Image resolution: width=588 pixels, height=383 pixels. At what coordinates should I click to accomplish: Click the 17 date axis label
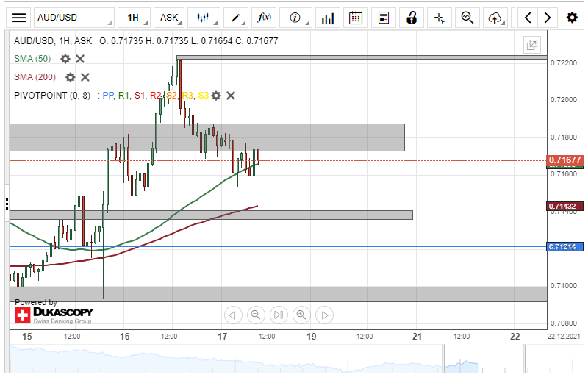tap(223, 337)
